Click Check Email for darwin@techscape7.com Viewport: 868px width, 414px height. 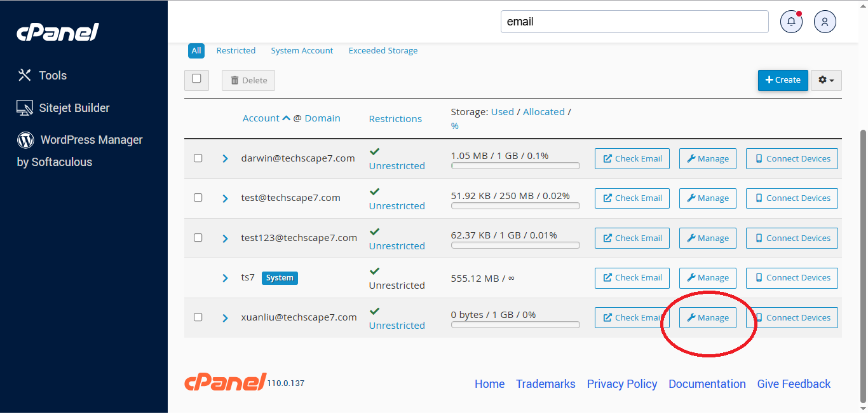click(632, 158)
